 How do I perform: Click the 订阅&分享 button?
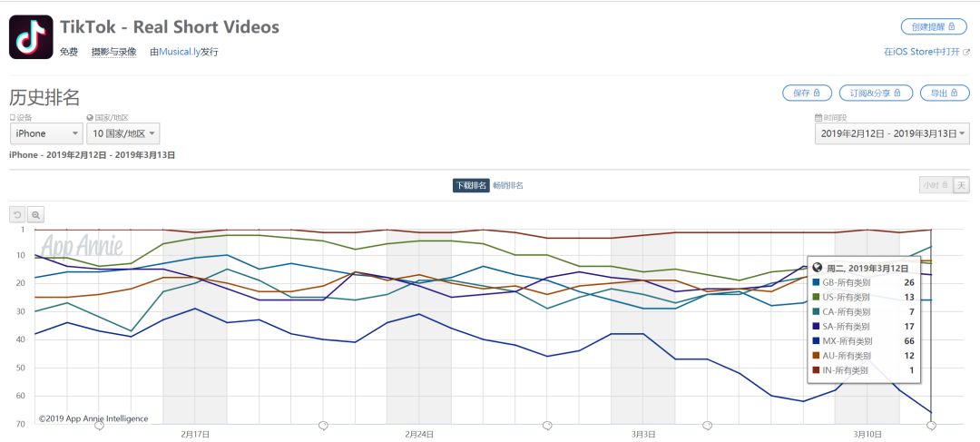click(x=876, y=93)
